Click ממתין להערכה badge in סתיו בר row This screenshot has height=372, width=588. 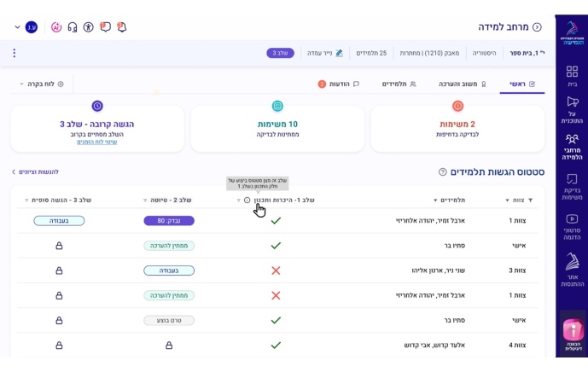[x=169, y=246]
